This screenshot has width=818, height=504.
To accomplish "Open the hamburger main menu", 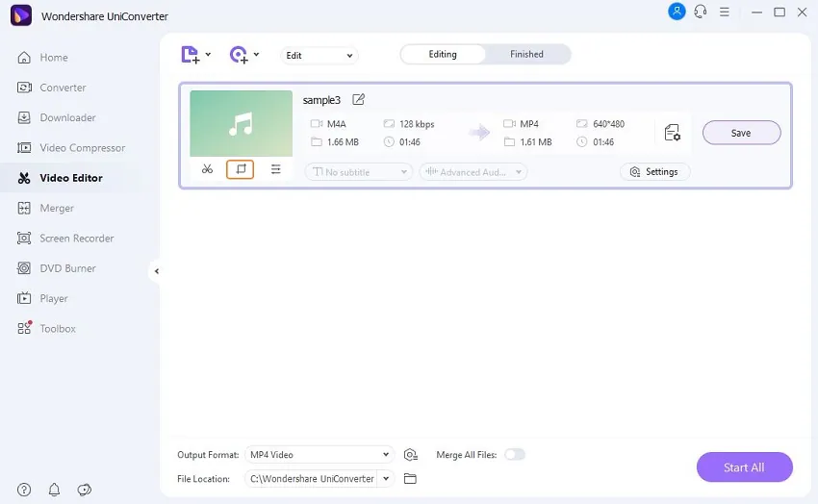I will click(724, 12).
